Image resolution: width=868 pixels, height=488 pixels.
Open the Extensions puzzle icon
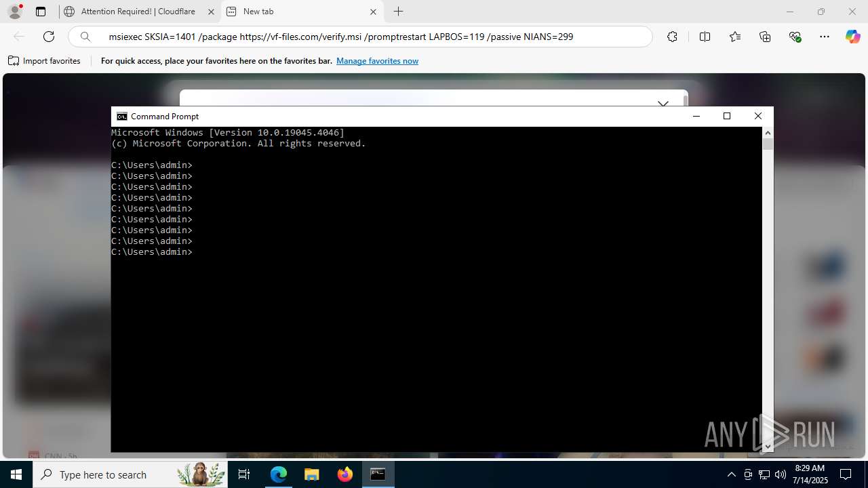pos(672,37)
